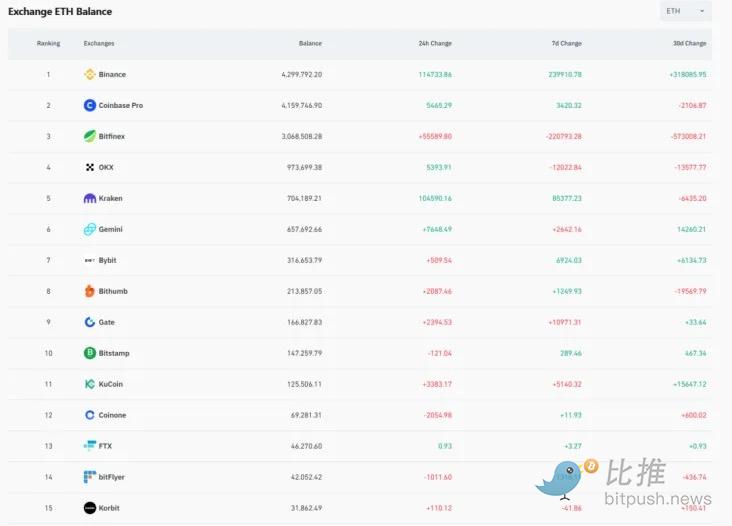Open the Korbit exchange name

[x=109, y=508]
